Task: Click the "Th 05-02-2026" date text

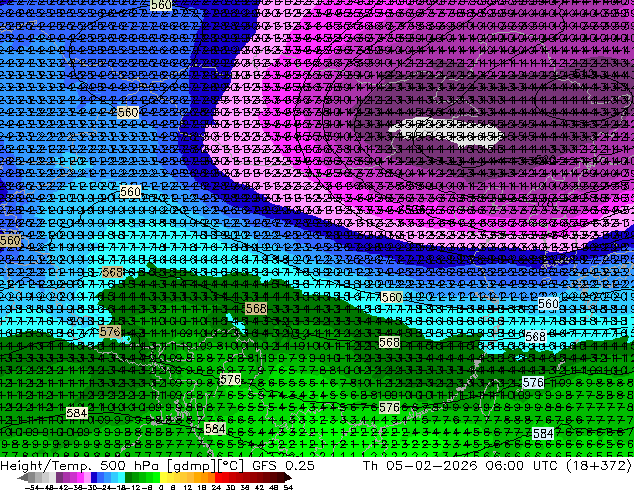Action: (x=420, y=465)
